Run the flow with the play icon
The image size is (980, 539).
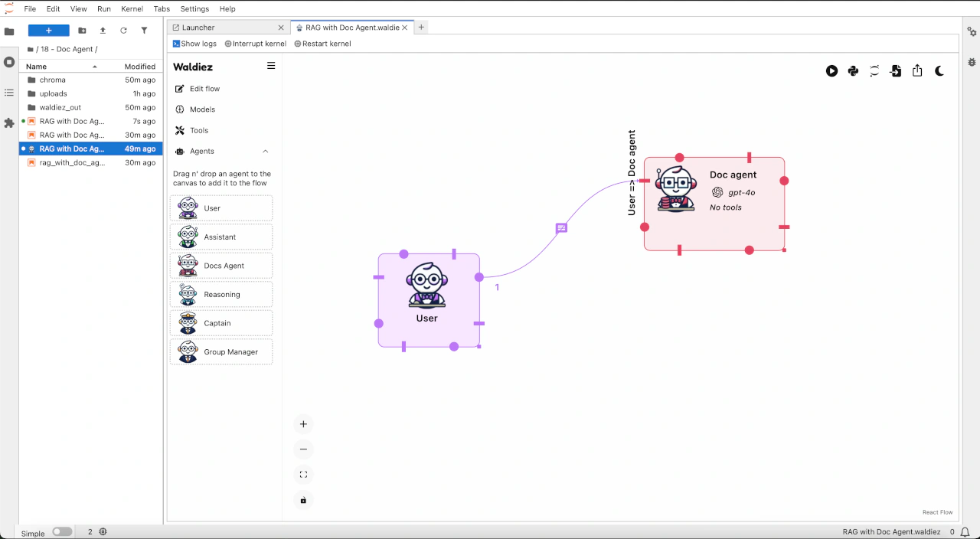click(x=831, y=71)
